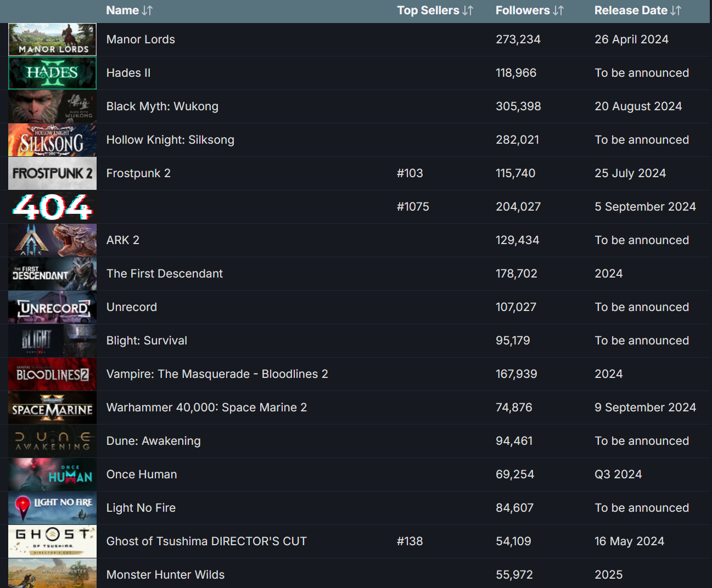The width and height of the screenshot is (712, 588).
Task: Select the 25 July 2024 date
Action: (x=630, y=173)
